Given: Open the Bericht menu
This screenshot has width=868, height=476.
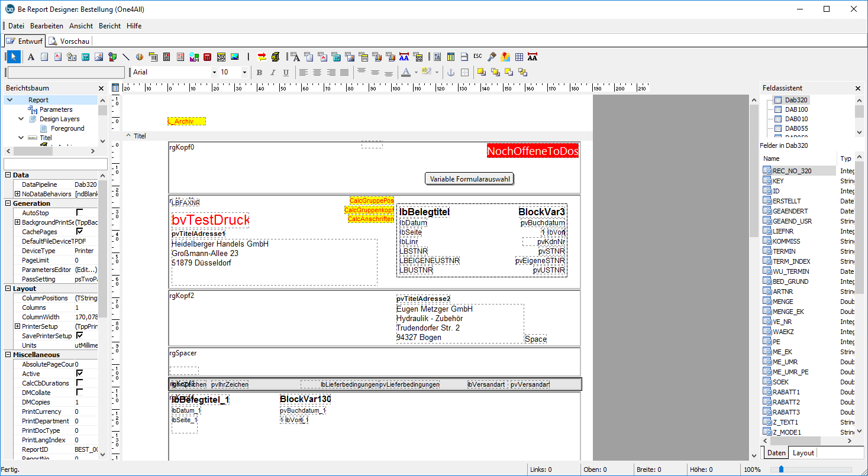Looking at the screenshot, I should pos(109,26).
